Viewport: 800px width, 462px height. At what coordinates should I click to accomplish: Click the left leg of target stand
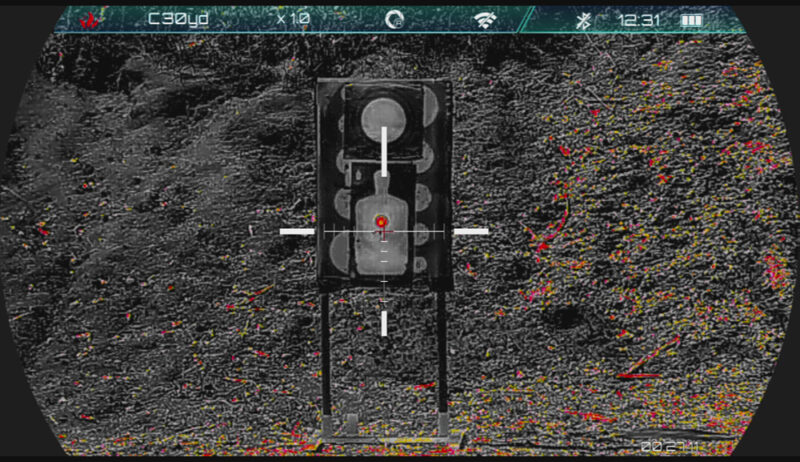[x=326, y=360]
